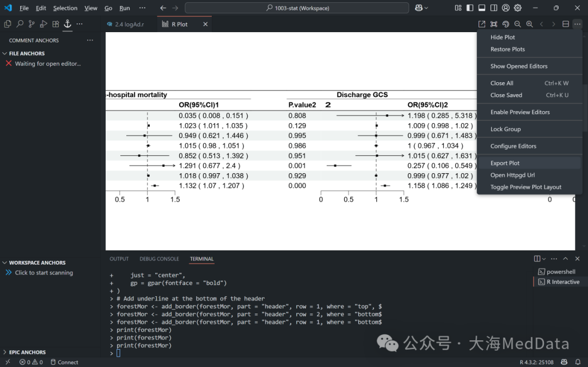Show hidden menu bar items ellipsis
Viewport: 588px width, 367px height.
click(x=142, y=8)
